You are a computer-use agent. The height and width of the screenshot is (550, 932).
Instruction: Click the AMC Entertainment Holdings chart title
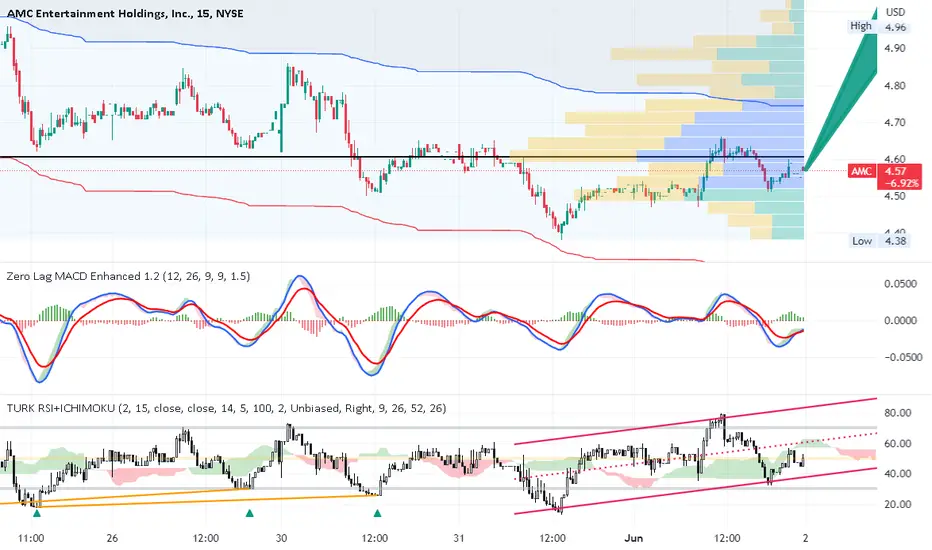125,13
